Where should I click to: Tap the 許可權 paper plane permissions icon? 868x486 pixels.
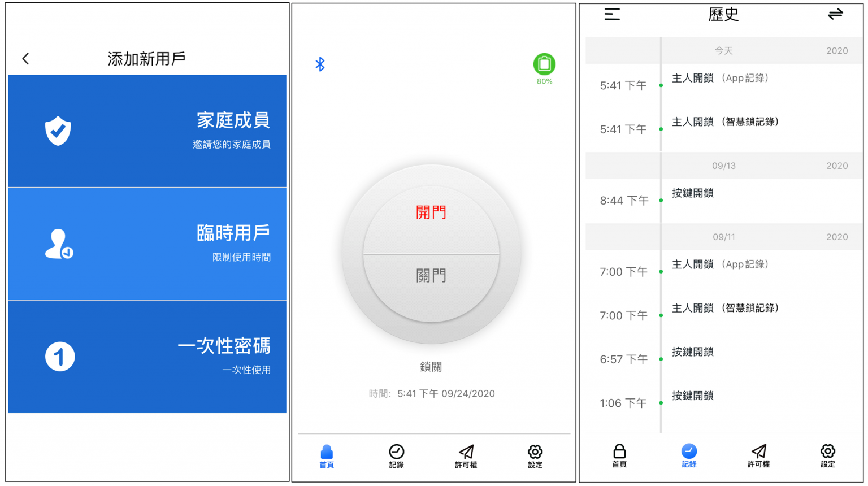point(465,452)
